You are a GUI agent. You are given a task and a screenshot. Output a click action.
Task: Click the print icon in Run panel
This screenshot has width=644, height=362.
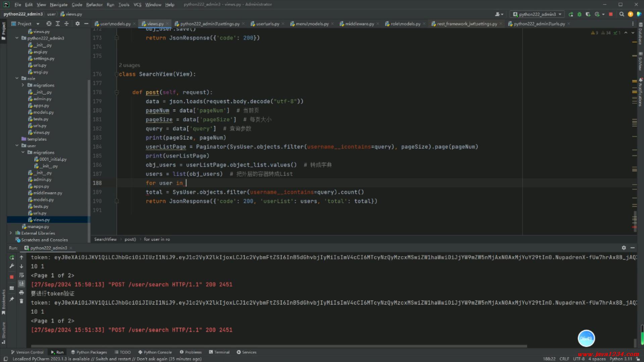coord(21,293)
